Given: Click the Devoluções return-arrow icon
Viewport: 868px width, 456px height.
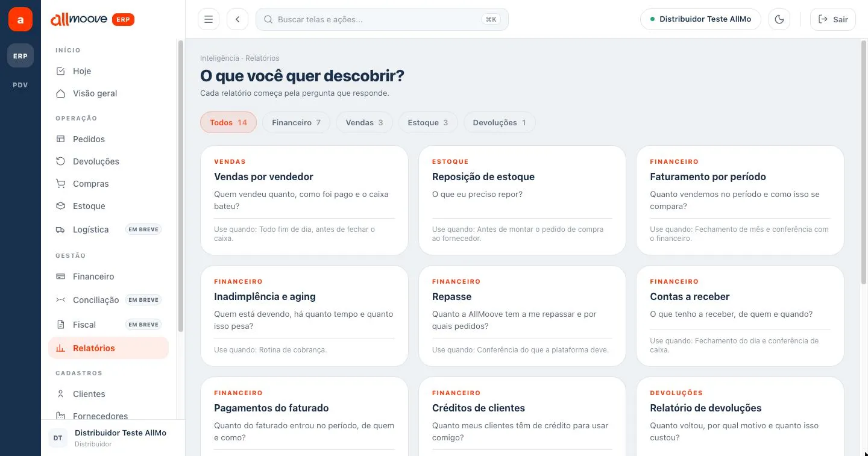Looking at the screenshot, I should 60,161.
